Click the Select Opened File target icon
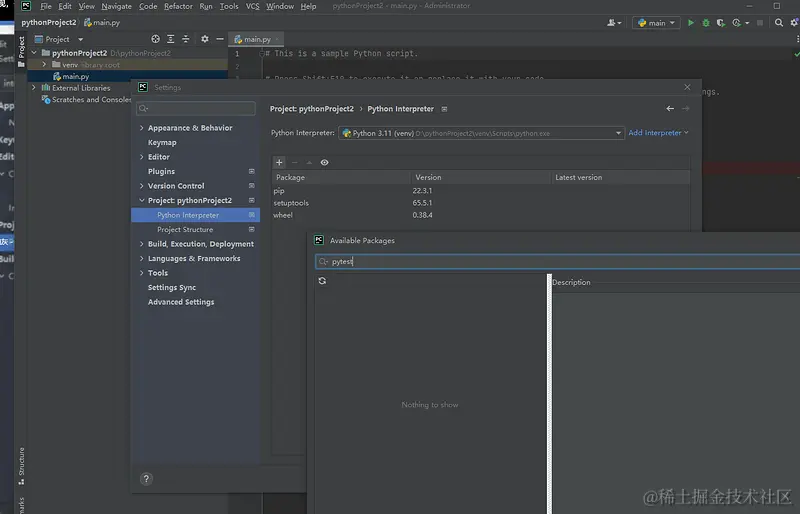 (155, 39)
